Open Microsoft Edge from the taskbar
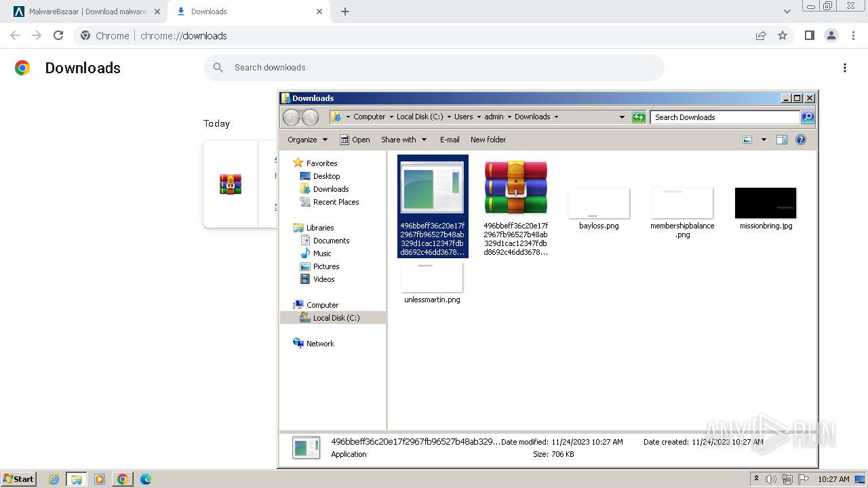 145,479
